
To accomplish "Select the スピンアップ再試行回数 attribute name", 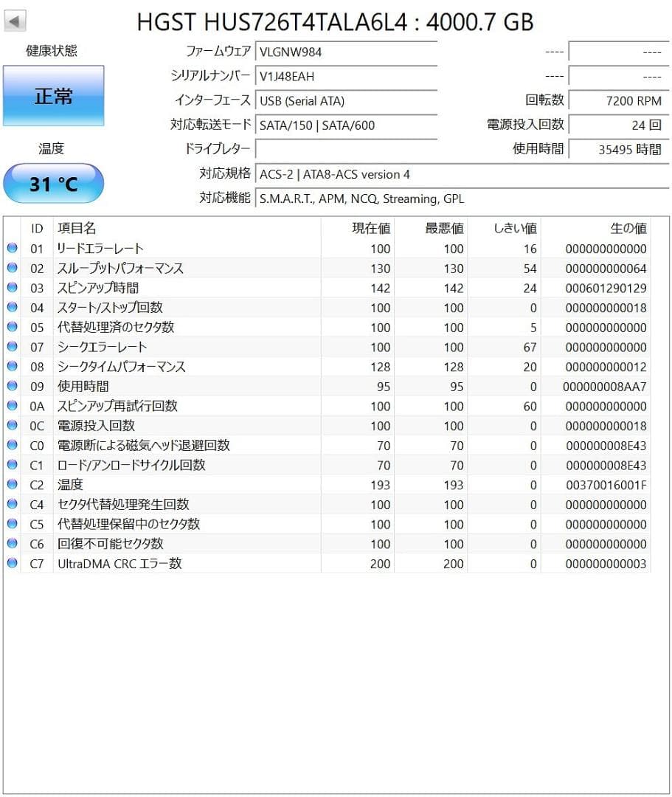I will [117, 406].
